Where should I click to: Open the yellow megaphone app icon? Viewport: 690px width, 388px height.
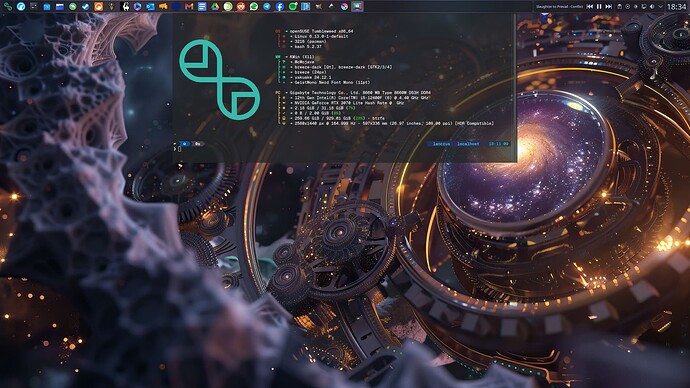click(163, 6)
